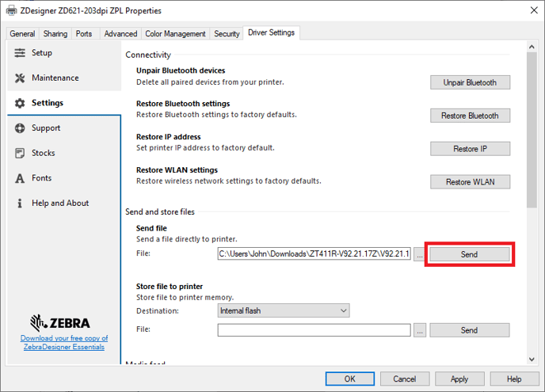The height and width of the screenshot is (392, 545).
Task: Open Setup section via sliders icon
Action: click(20, 53)
